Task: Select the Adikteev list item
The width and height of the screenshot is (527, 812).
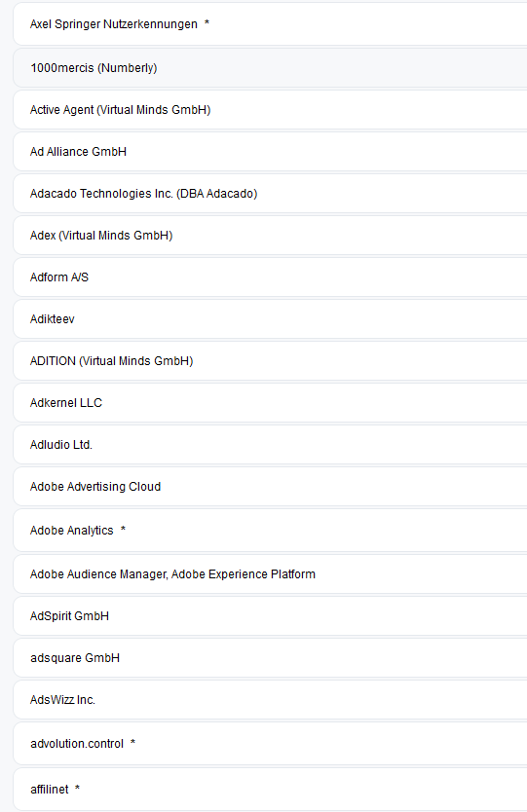Action: click(x=270, y=319)
